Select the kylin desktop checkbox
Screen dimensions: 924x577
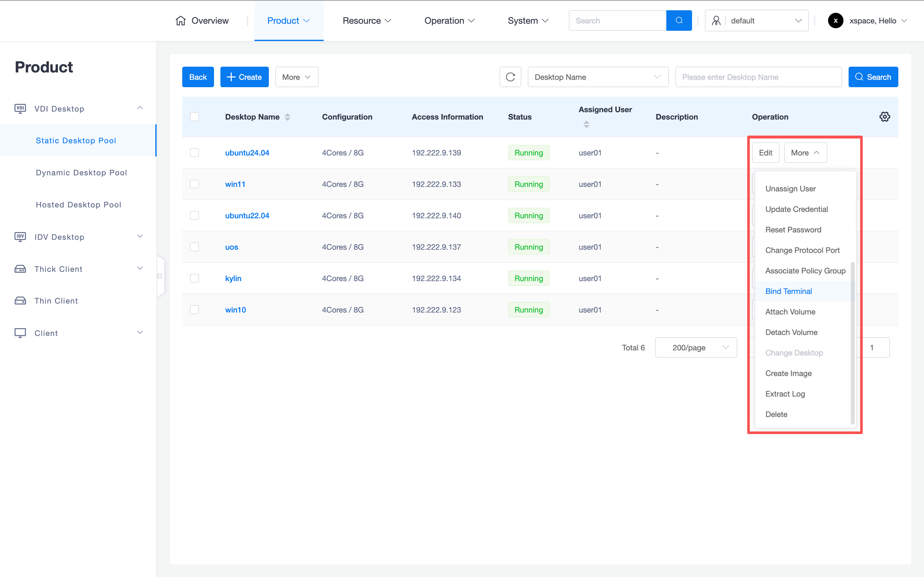point(194,279)
